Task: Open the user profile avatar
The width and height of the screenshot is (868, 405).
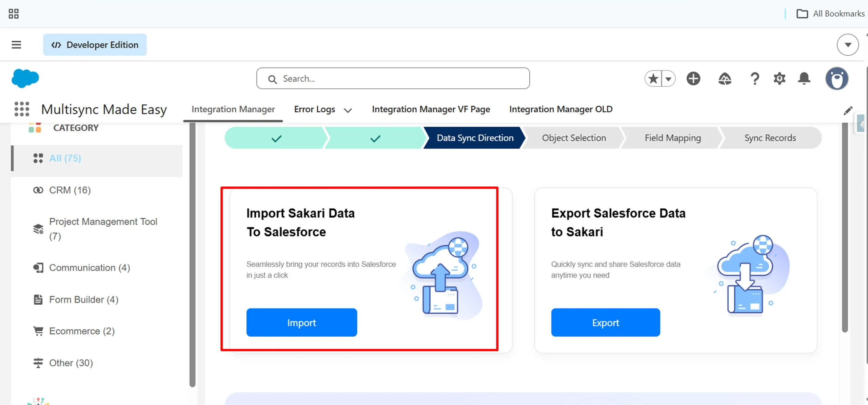Action: [837, 78]
